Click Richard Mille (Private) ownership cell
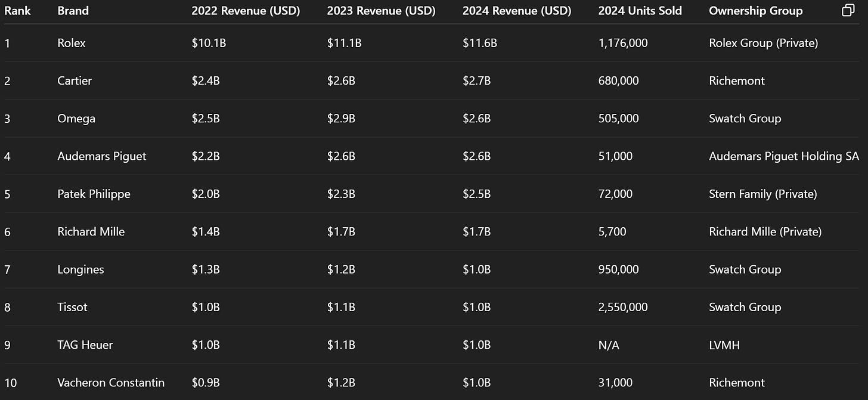 point(765,231)
